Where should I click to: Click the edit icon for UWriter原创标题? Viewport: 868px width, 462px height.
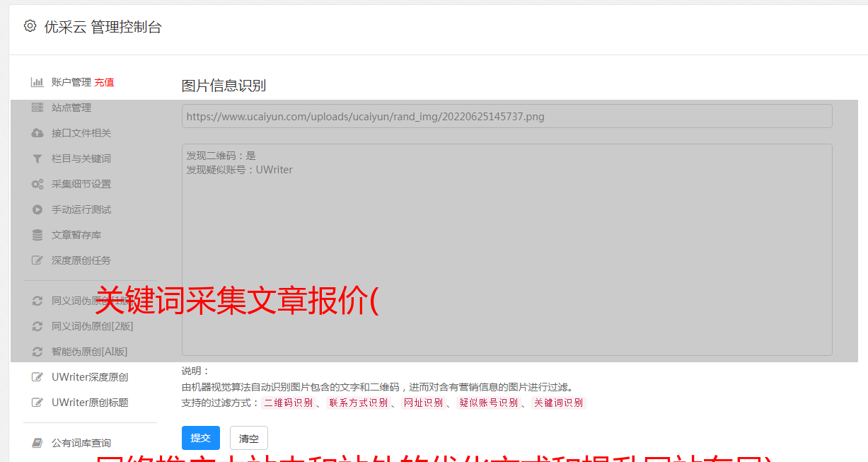pyautogui.click(x=37, y=403)
